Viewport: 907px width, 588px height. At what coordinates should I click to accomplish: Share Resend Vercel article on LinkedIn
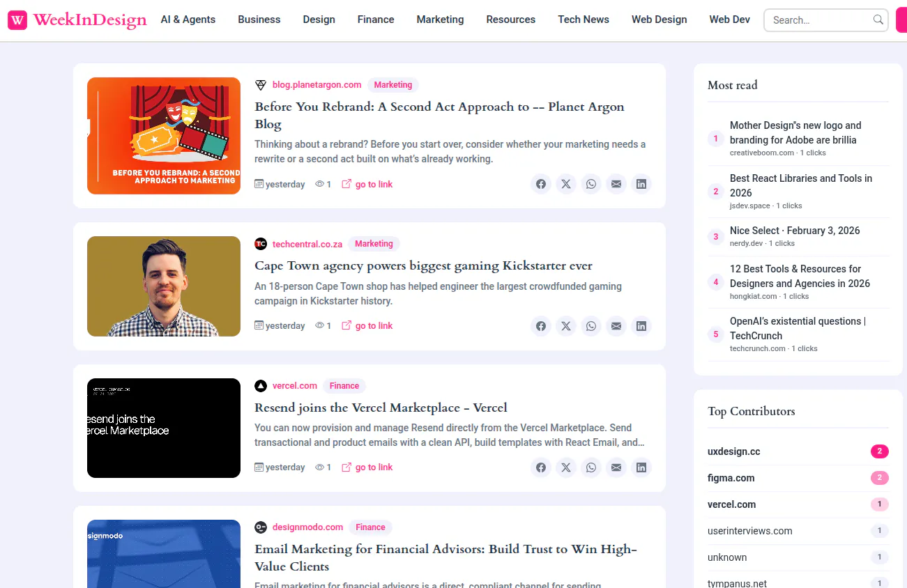coord(641,467)
